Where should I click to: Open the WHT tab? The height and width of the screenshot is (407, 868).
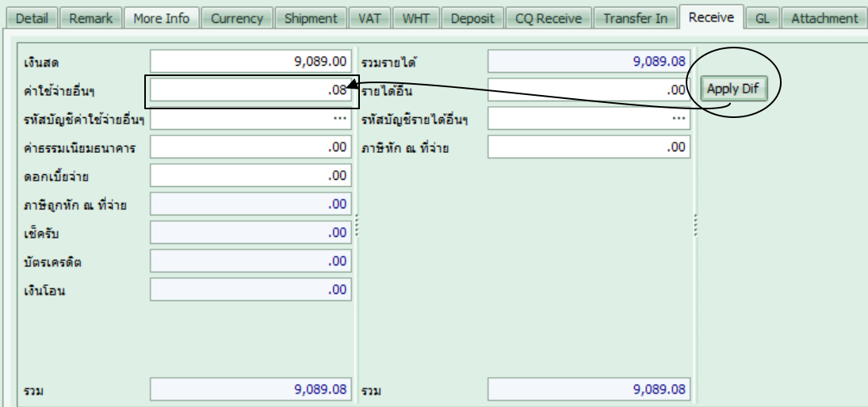[416, 18]
